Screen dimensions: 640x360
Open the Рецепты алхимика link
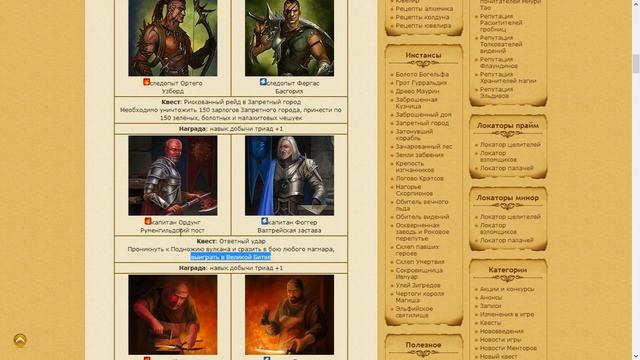[424, 9]
